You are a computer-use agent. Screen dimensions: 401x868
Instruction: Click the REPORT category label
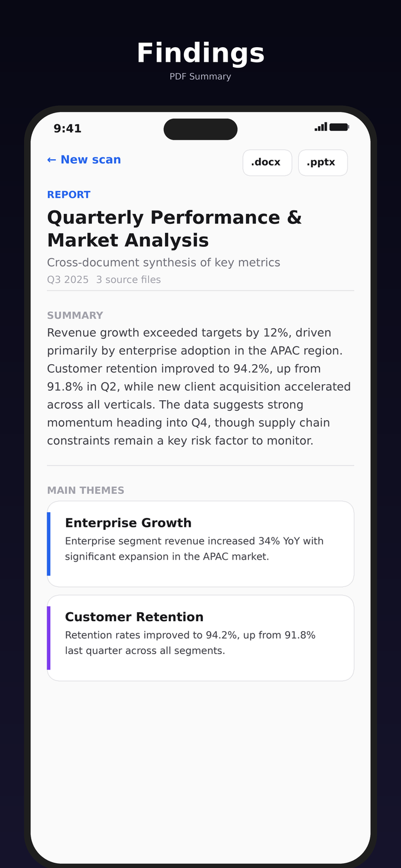pyautogui.click(x=69, y=195)
